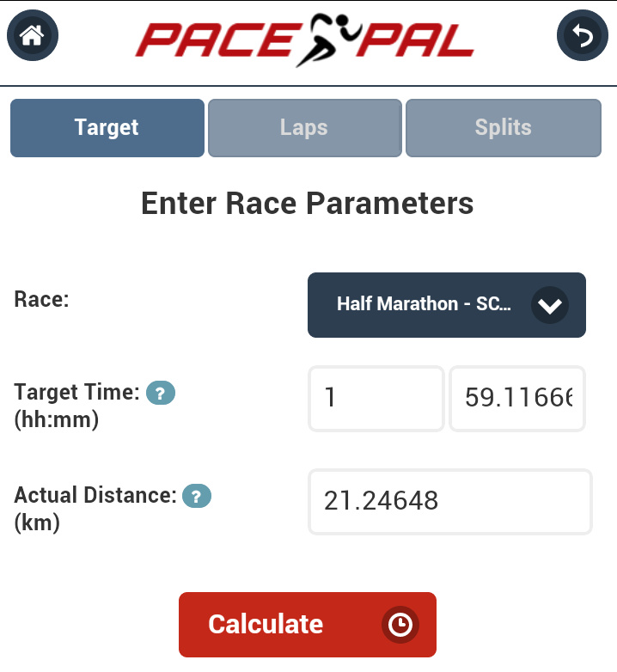The width and height of the screenshot is (617, 672).
Task: Open the Target Time help question mark
Action: point(161,394)
